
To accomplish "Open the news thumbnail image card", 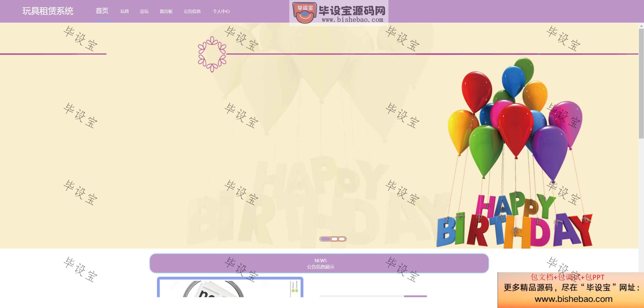I will coord(230,287).
